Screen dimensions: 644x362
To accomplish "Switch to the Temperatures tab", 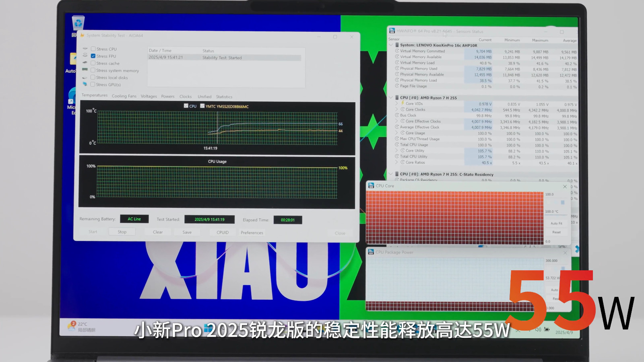I will coord(95,95).
